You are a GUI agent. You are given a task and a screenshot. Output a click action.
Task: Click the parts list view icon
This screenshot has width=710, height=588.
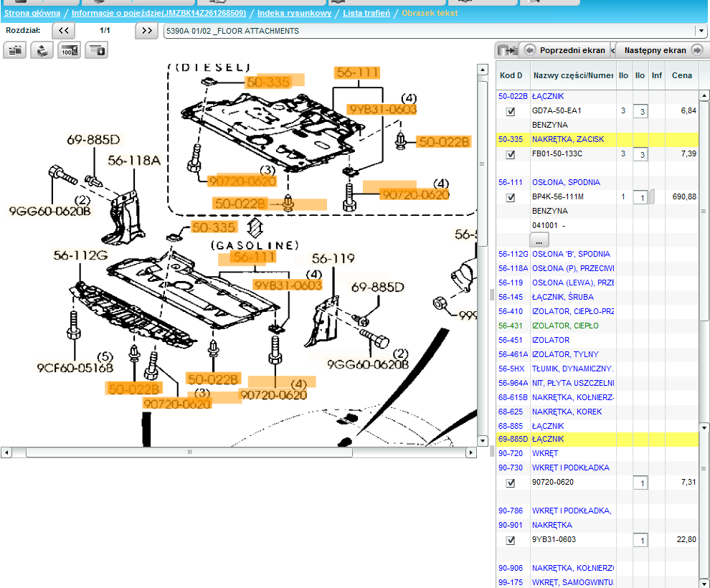coord(15,49)
